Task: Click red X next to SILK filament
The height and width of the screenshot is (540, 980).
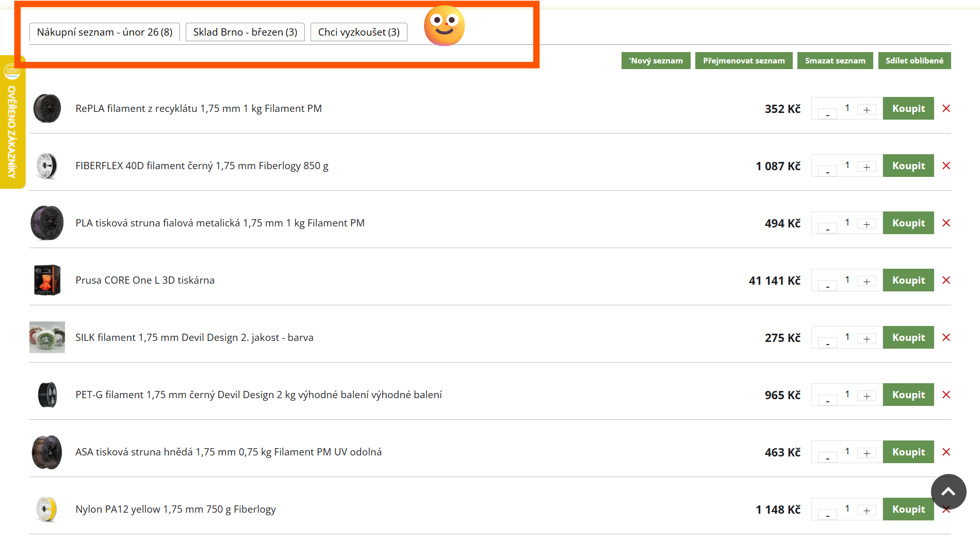Action: point(946,337)
